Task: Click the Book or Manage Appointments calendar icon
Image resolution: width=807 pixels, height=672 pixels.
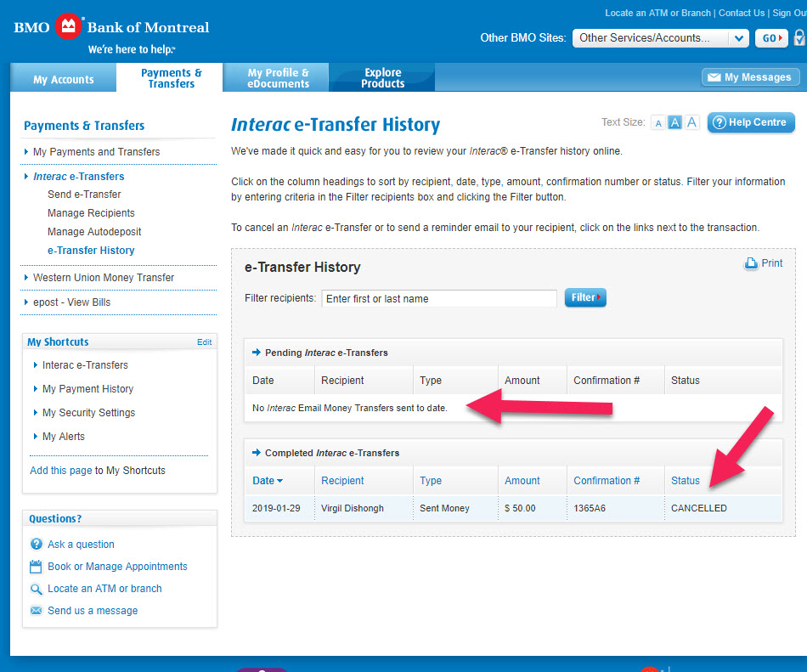Action: click(x=37, y=567)
